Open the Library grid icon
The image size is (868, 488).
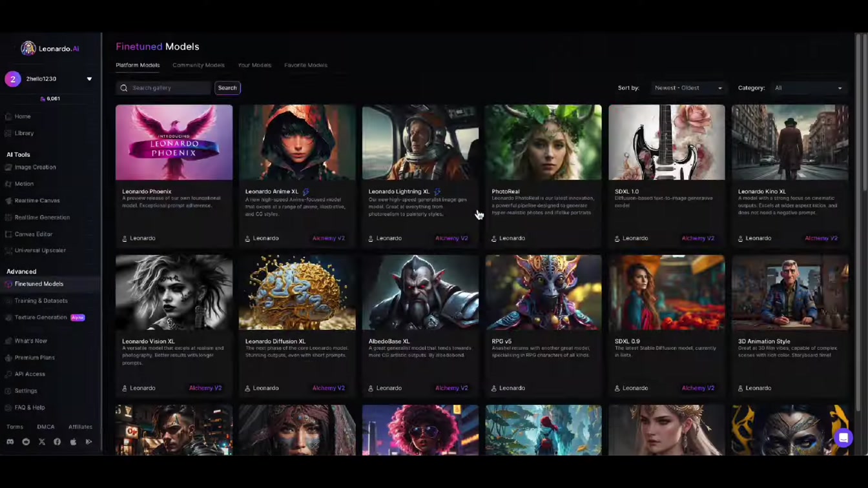coord(8,134)
